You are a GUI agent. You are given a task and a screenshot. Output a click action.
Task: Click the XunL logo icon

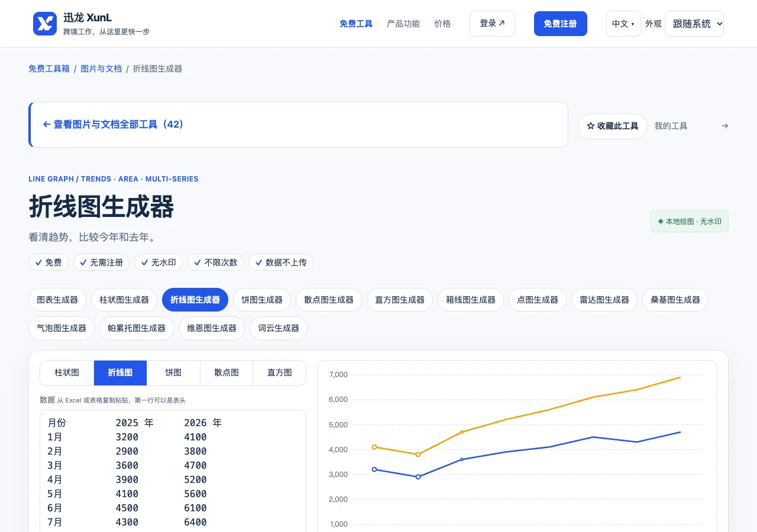coord(45,24)
